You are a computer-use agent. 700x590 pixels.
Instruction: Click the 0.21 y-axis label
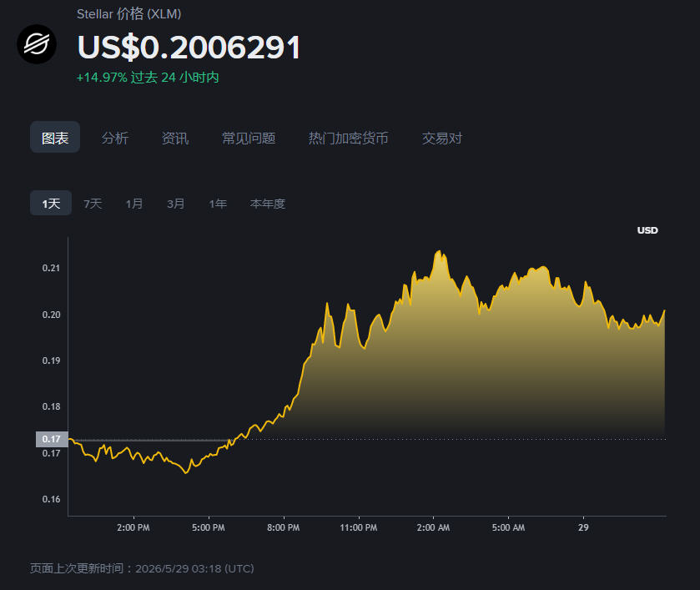(52, 268)
